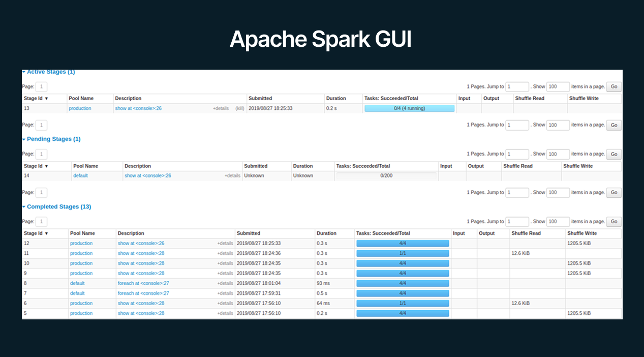Open the default pool link for stage 14
This screenshot has height=357, width=644.
coord(80,175)
